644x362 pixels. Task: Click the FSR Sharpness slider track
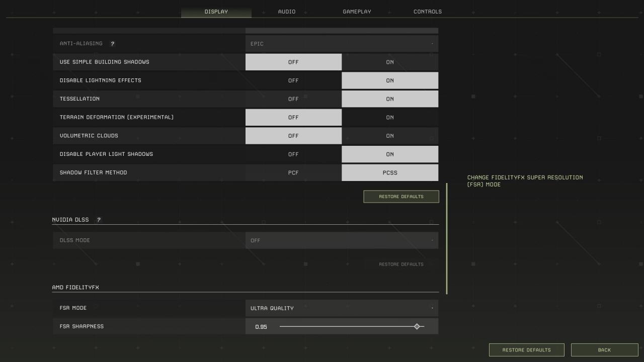click(x=352, y=327)
